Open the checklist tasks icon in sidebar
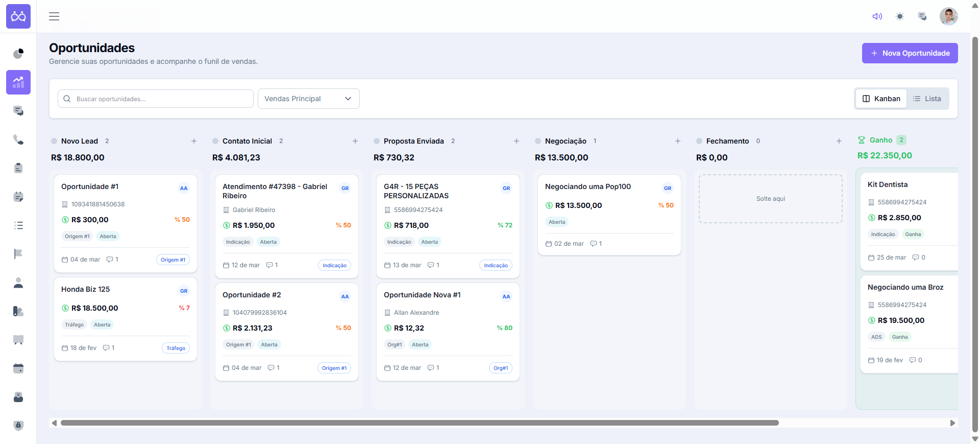Screen dimensions: 980x444 pyautogui.click(x=18, y=225)
